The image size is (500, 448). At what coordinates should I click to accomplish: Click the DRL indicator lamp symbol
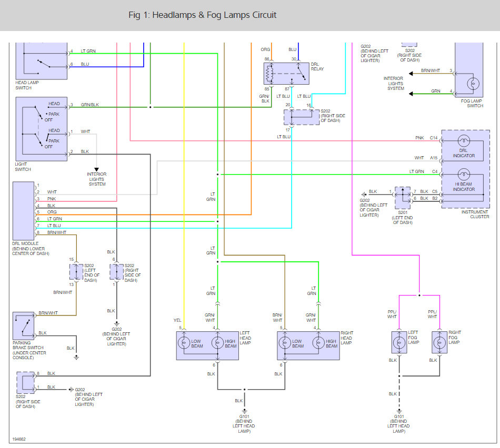tap(464, 141)
